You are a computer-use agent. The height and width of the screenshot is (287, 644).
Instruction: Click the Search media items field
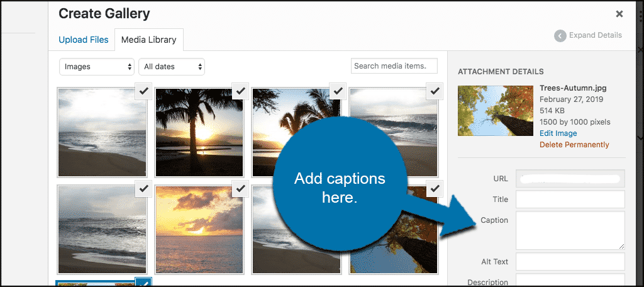tap(394, 66)
